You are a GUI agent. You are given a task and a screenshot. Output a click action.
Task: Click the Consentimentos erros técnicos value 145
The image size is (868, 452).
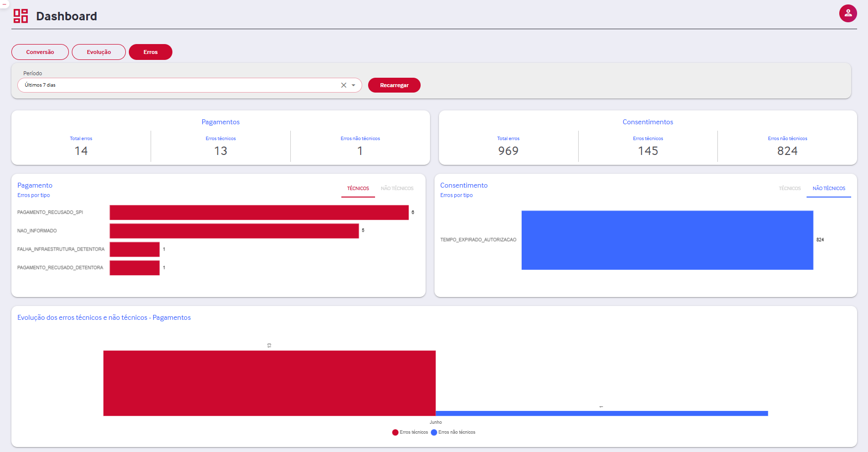(648, 151)
